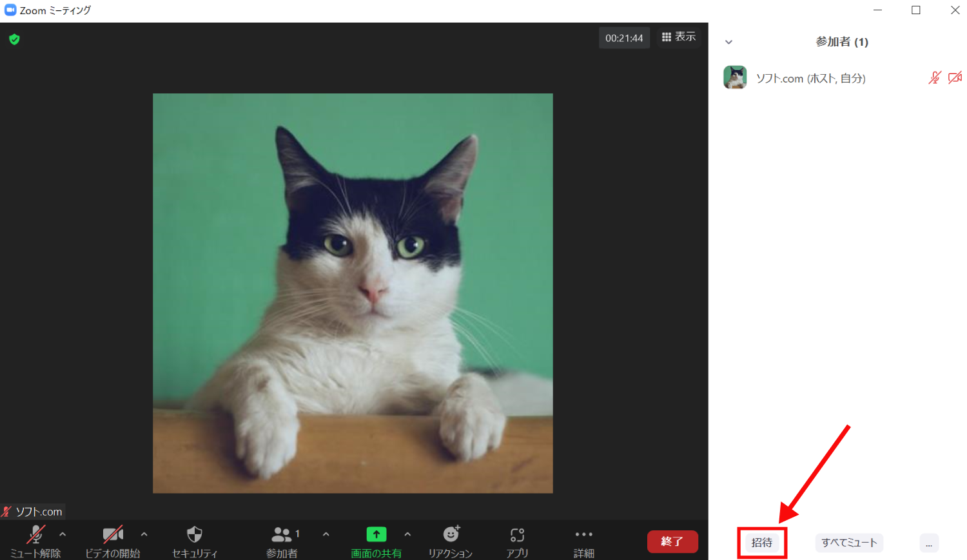Click the cat profile picture in video area
This screenshot has height=560, width=967.
[x=353, y=293]
